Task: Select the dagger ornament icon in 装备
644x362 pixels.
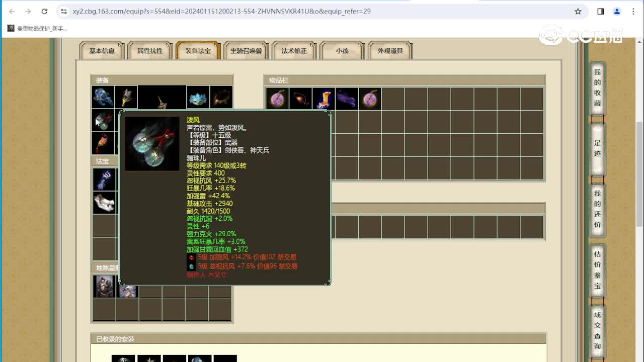Action: pyautogui.click(x=126, y=97)
